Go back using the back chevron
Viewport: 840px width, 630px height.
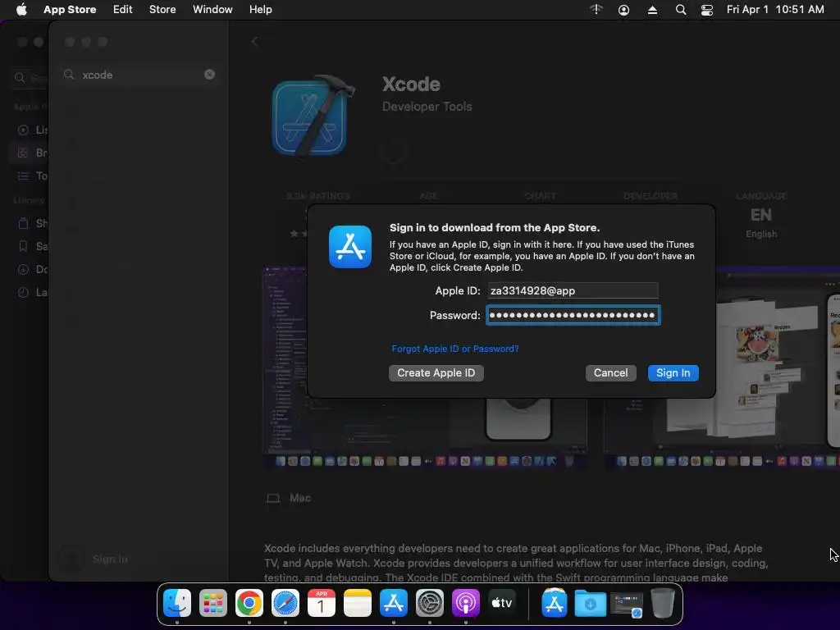click(x=254, y=42)
